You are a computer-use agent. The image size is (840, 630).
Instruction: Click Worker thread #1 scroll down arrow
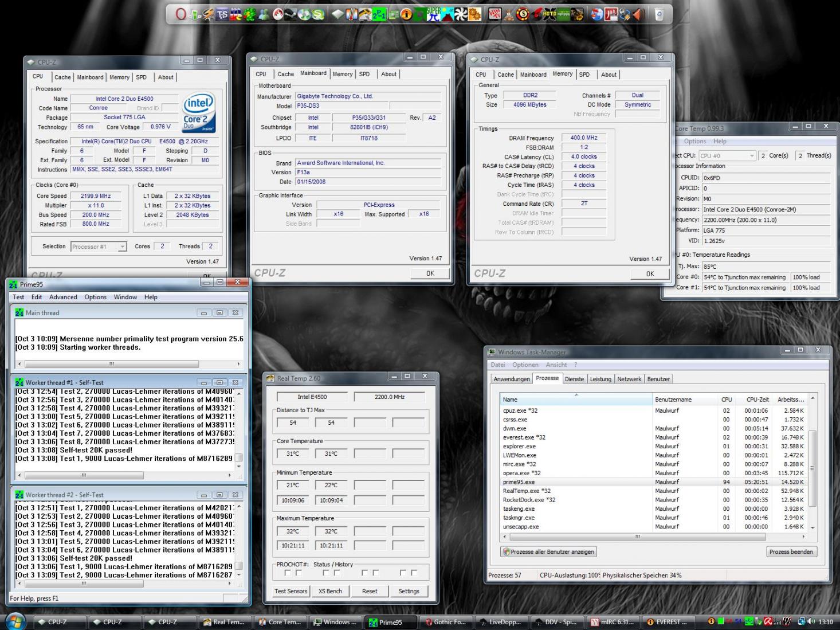click(x=239, y=467)
